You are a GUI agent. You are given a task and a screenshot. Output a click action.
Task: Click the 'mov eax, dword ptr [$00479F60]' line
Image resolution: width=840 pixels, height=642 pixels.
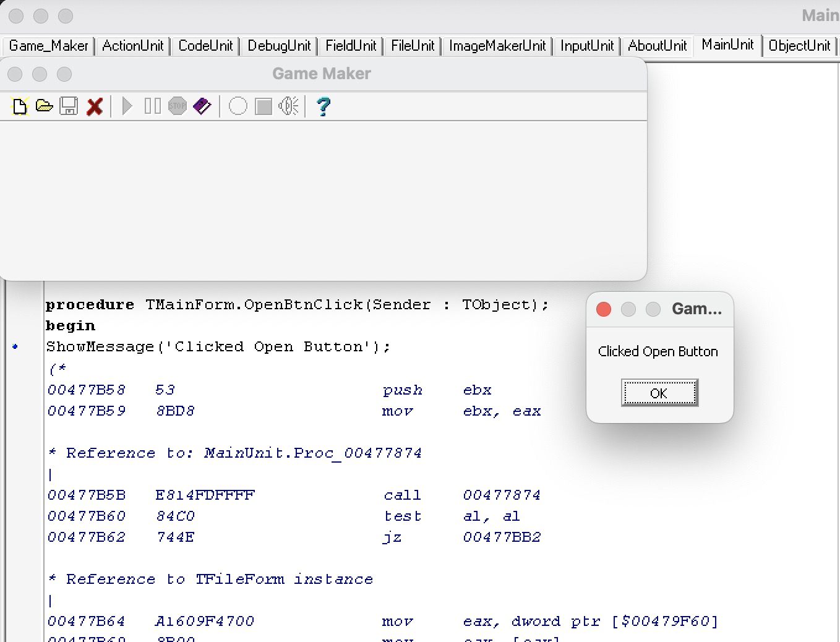coord(383,622)
